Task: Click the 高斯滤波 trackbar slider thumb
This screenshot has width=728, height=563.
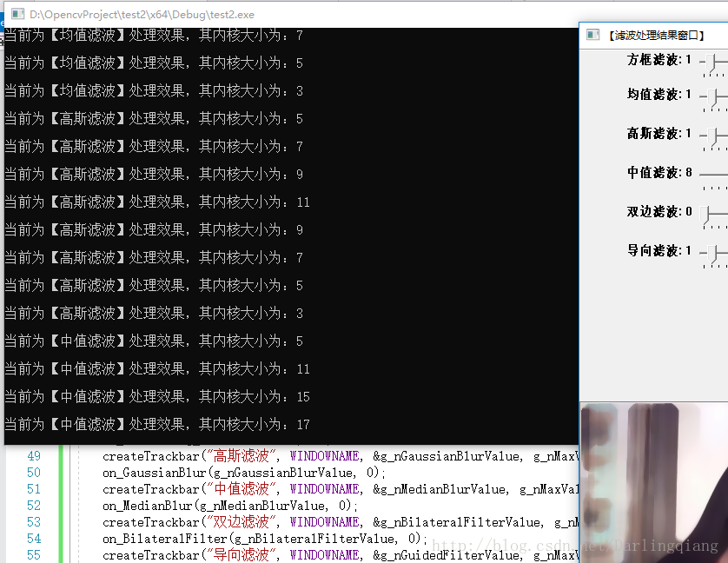Action: (x=711, y=136)
